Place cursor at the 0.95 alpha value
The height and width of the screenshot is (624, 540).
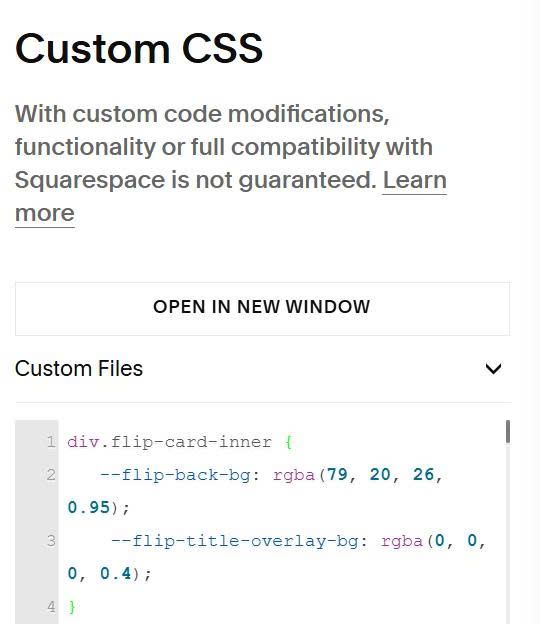[x=88, y=508]
